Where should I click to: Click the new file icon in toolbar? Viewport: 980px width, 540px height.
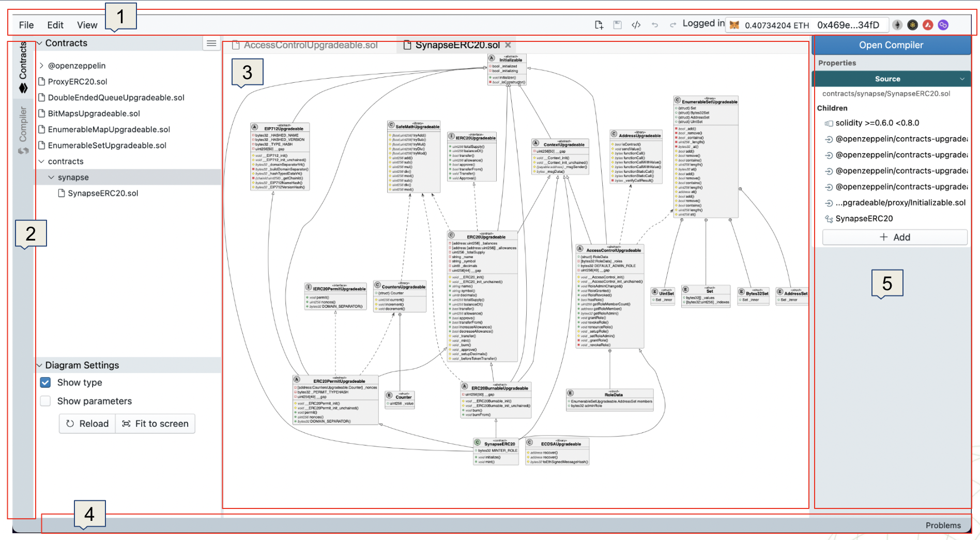click(599, 25)
